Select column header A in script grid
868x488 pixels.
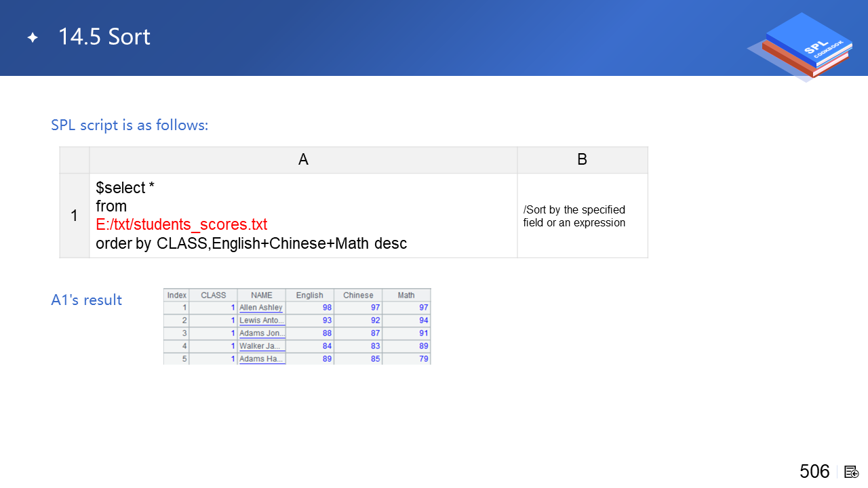coord(303,159)
